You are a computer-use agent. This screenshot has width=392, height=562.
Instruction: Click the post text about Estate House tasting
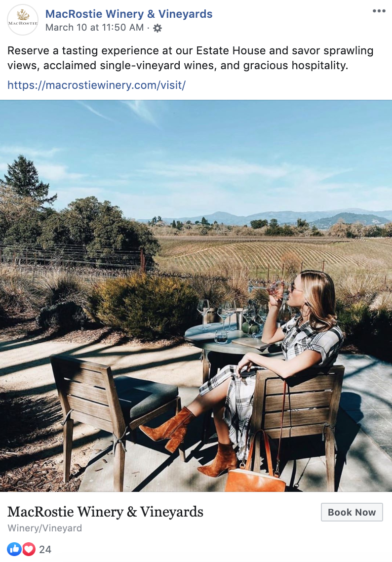click(190, 58)
